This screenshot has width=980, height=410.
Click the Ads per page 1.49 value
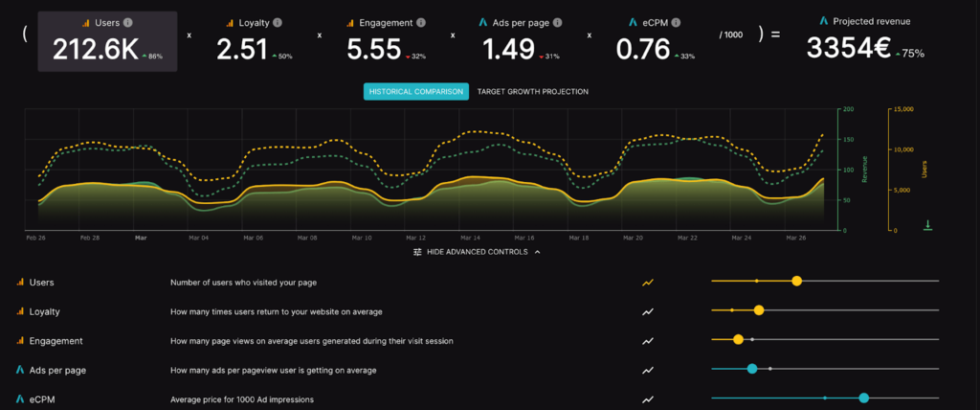pos(507,50)
